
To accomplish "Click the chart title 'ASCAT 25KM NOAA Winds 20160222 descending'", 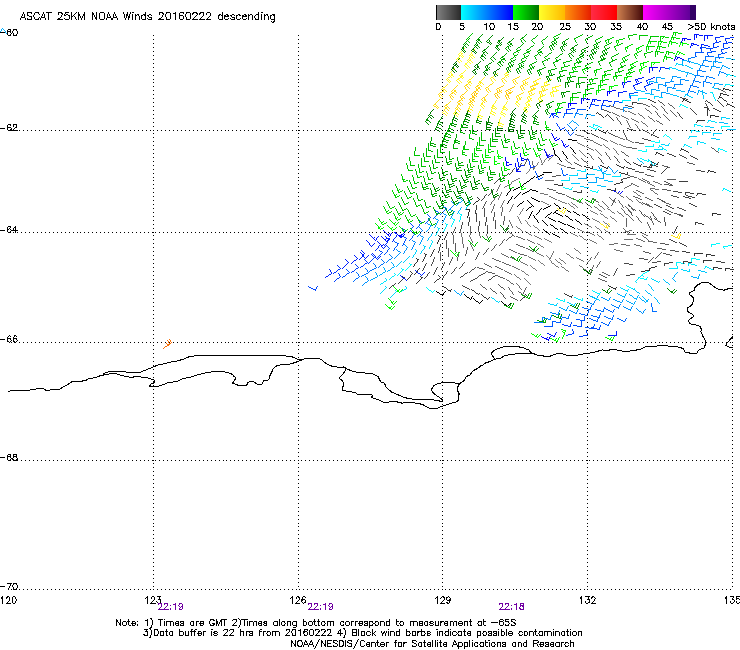I will click(x=147, y=17).
